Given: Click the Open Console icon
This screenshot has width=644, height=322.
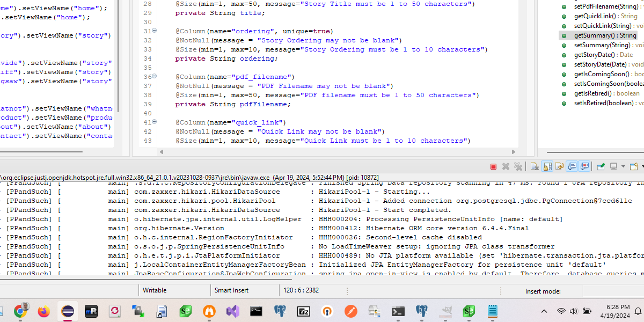Looking at the screenshot, I should 634,167.
